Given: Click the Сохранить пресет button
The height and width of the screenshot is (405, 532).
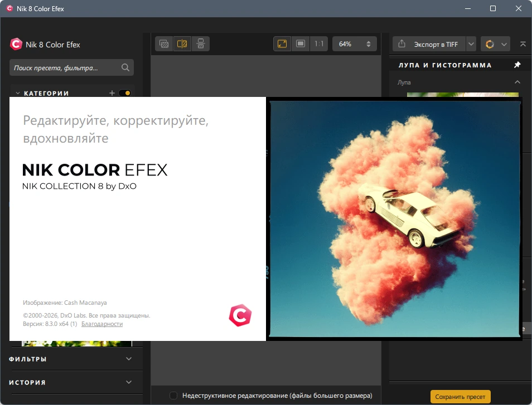Looking at the screenshot, I should (x=460, y=397).
